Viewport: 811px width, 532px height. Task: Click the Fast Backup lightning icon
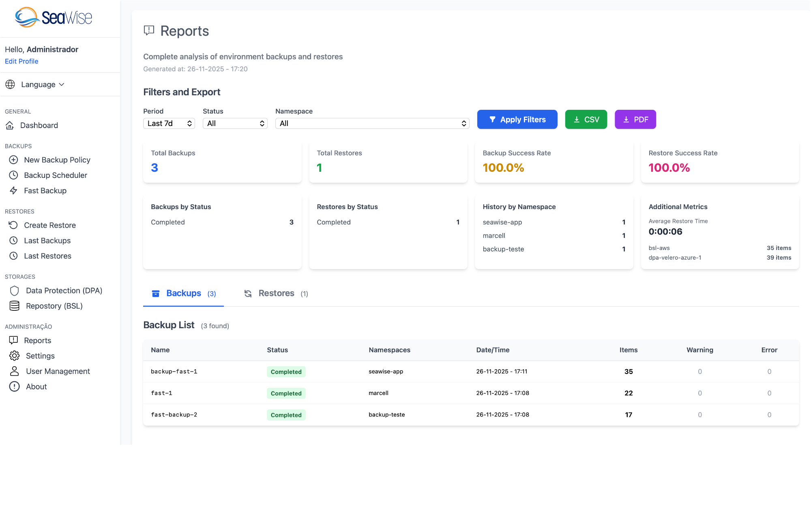(14, 191)
